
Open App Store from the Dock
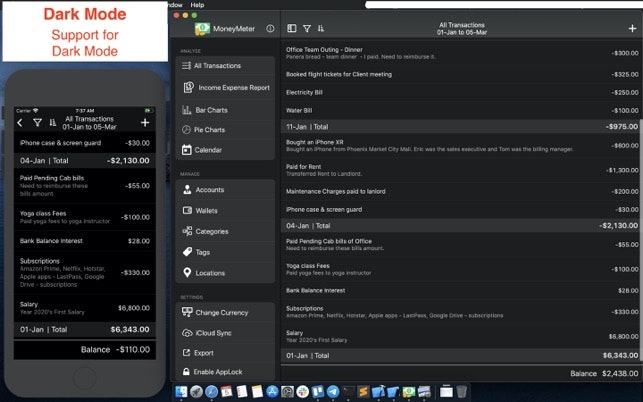point(272,392)
